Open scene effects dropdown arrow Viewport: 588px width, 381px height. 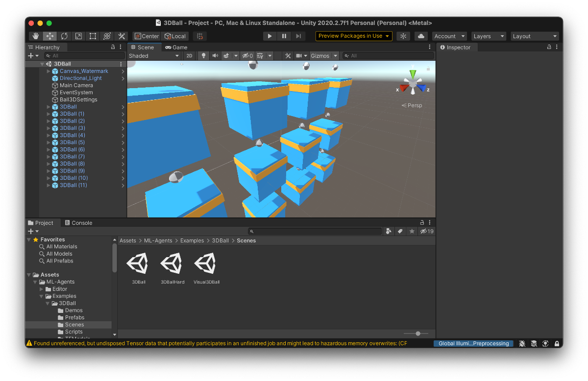tap(236, 56)
